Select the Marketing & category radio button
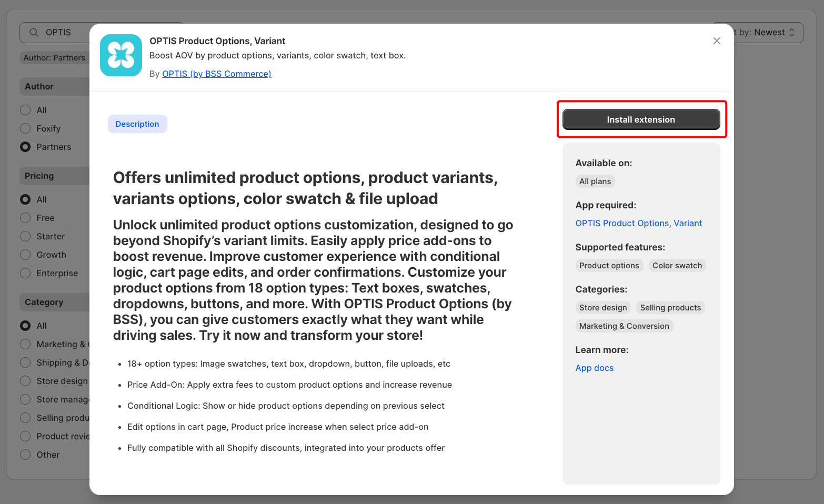This screenshot has width=824, height=504. tap(25, 344)
